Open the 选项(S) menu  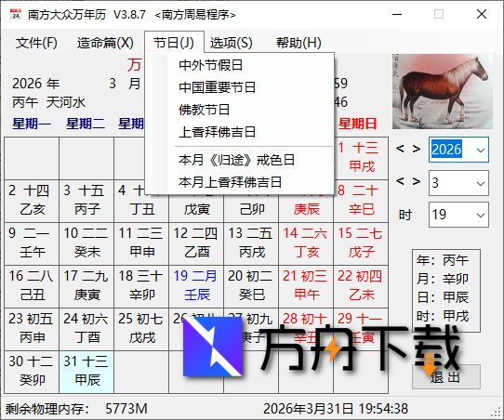(x=232, y=43)
